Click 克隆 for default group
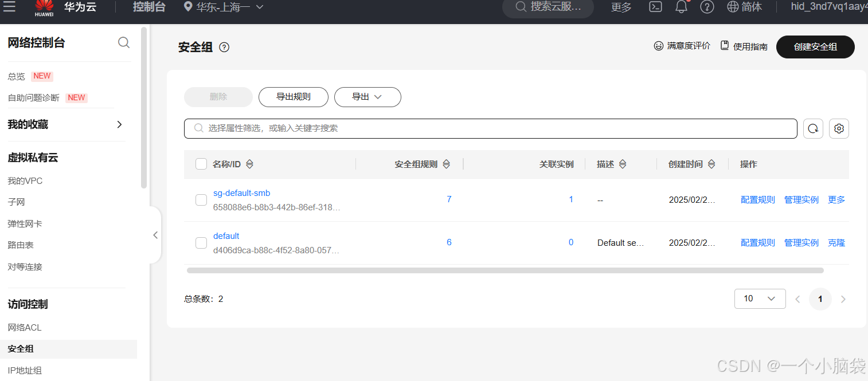868x381 pixels. [x=836, y=243]
